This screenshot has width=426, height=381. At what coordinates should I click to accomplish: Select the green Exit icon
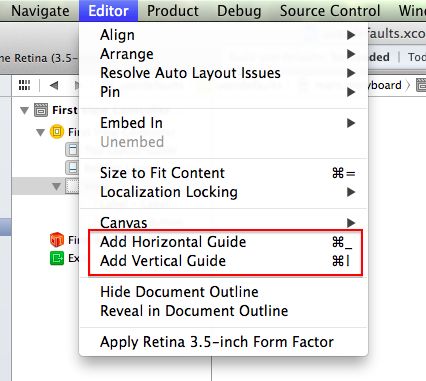(57, 258)
